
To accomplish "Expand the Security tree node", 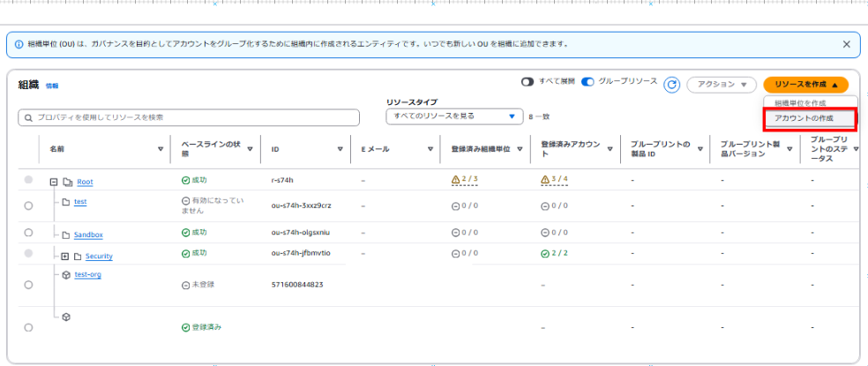I will tap(64, 257).
